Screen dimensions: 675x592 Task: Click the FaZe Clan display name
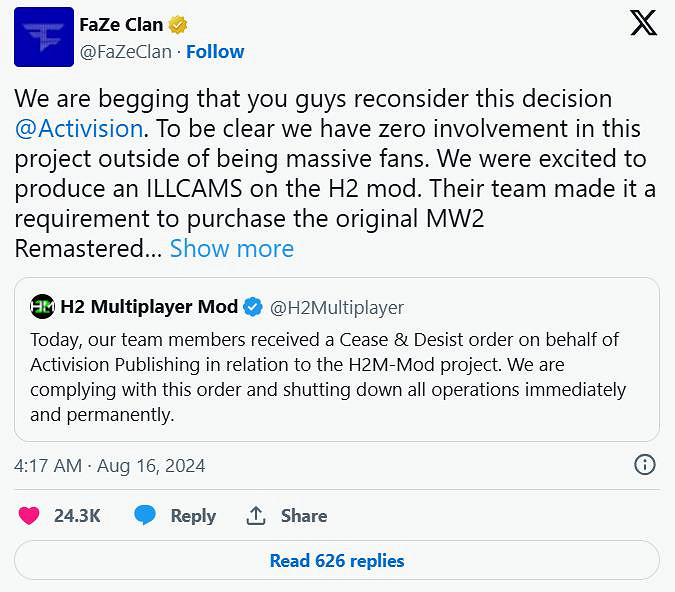click(121, 25)
